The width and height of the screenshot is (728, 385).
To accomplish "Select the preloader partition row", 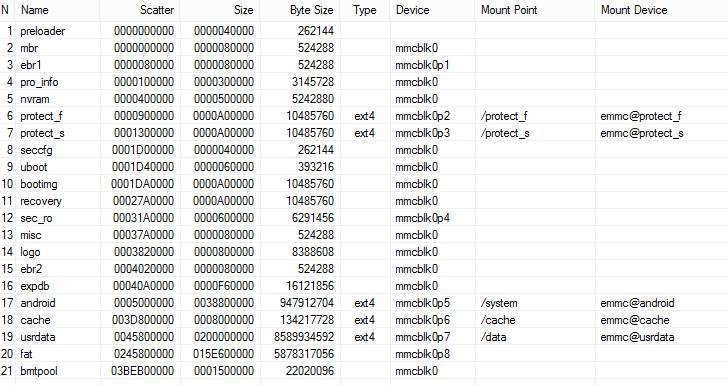I will pyautogui.click(x=364, y=31).
